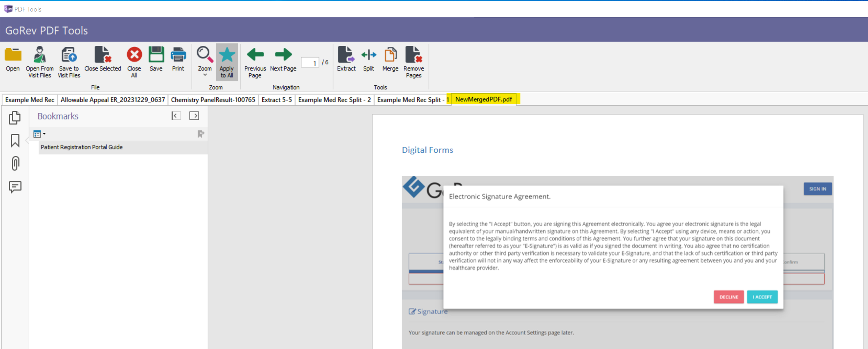Go to Previous Page

tap(255, 62)
